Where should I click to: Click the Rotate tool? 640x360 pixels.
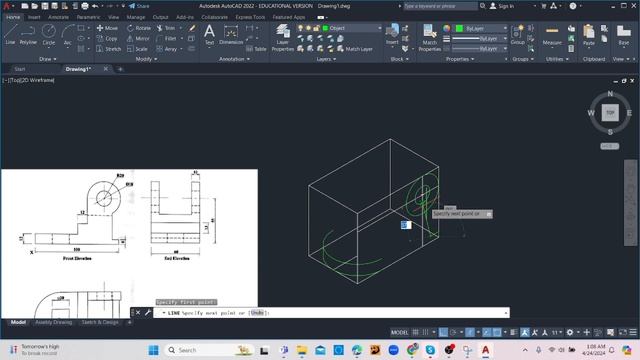point(139,28)
